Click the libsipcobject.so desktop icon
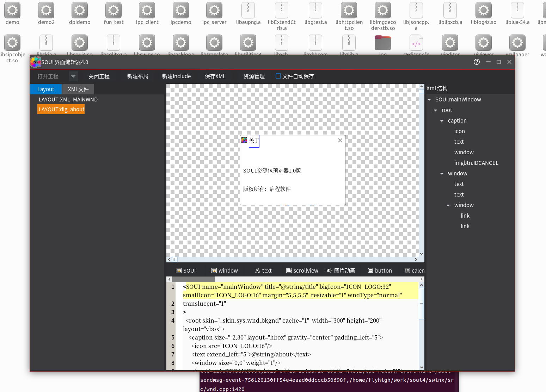 (12, 43)
